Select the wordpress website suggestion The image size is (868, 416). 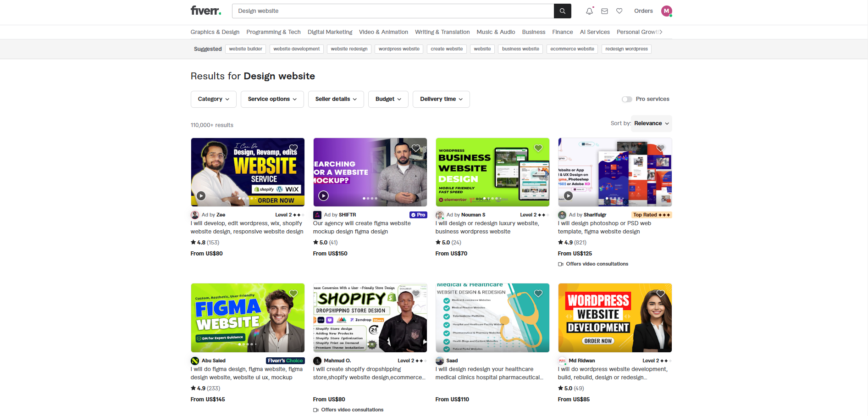pyautogui.click(x=399, y=49)
